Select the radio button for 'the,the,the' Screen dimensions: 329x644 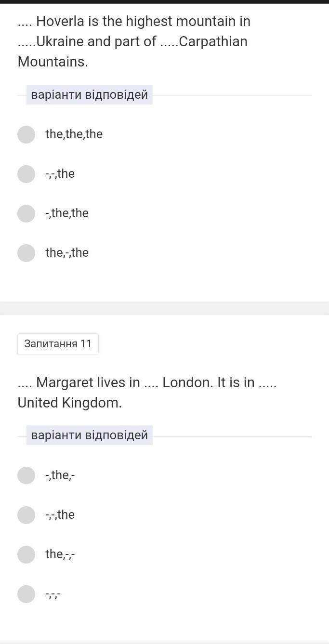click(x=26, y=134)
